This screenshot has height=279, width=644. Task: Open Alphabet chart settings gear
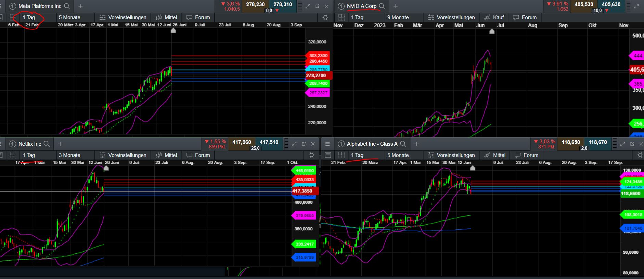coord(640,155)
